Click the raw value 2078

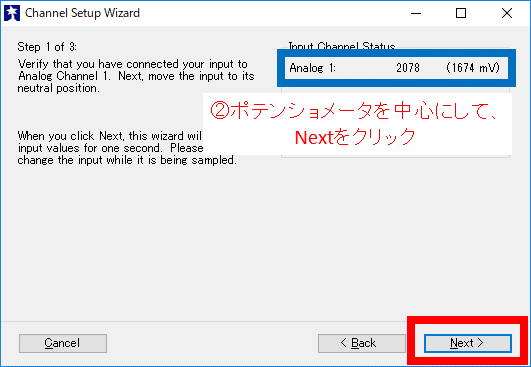point(408,68)
